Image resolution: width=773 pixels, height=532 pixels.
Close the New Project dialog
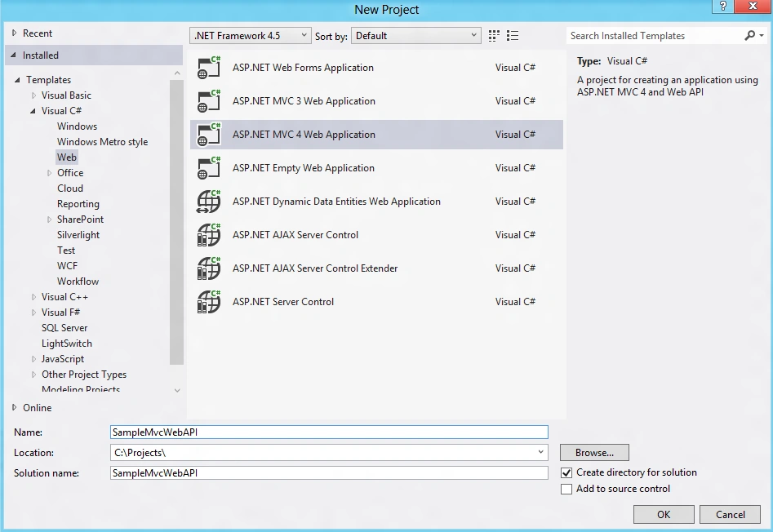[753, 7]
